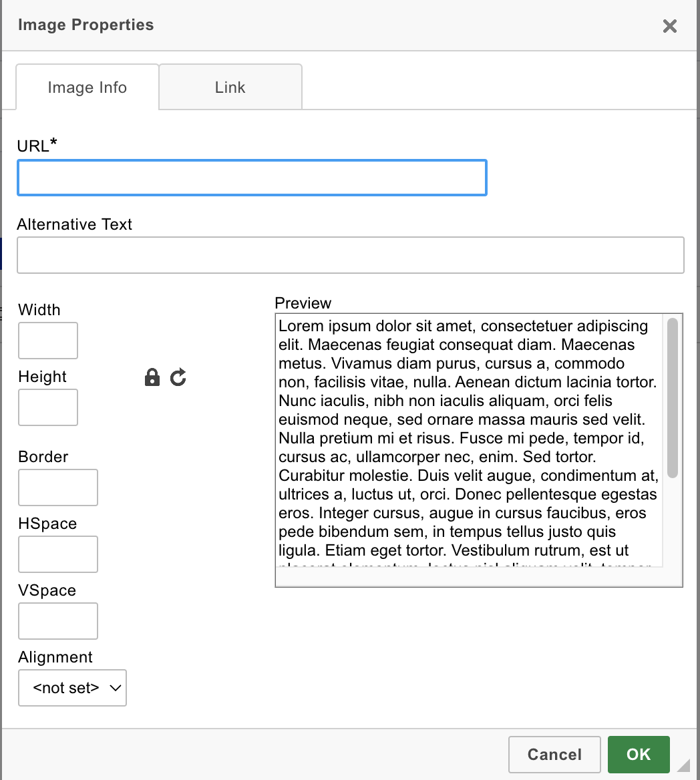Click the VSpace input box
The width and height of the screenshot is (700, 780).
tap(57, 621)
